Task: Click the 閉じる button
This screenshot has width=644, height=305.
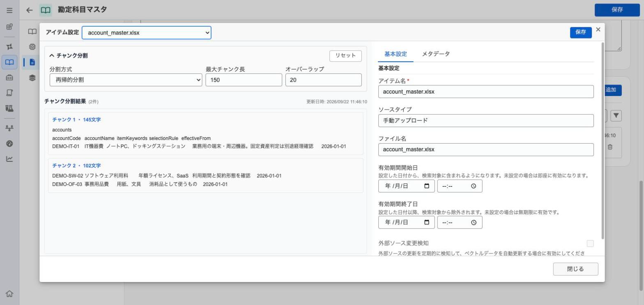Action: [575, 269]
